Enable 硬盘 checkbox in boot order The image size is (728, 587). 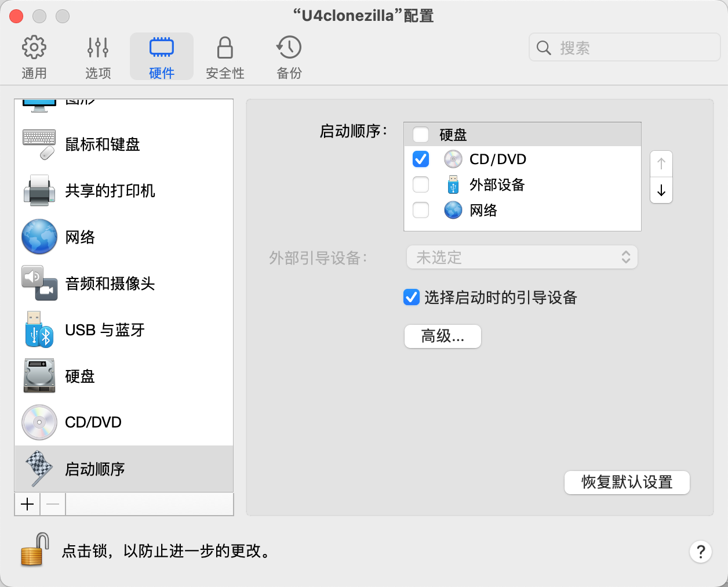[421, 135]
